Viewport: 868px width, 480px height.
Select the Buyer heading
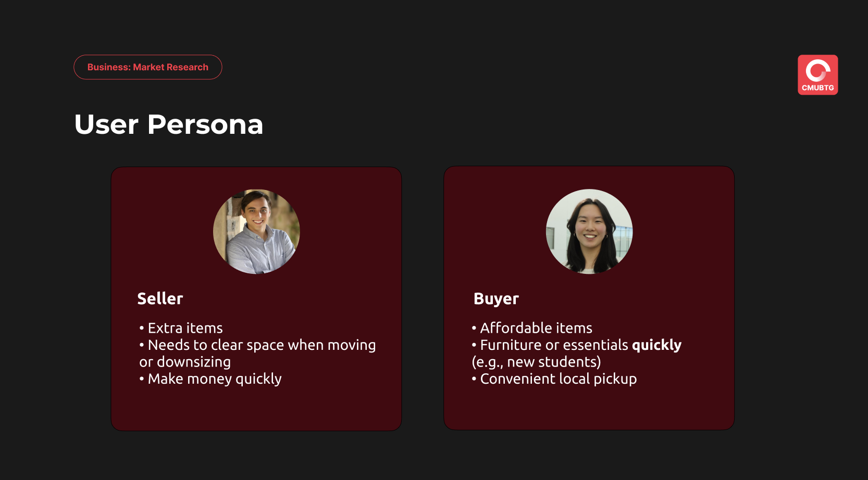point(496,298)
